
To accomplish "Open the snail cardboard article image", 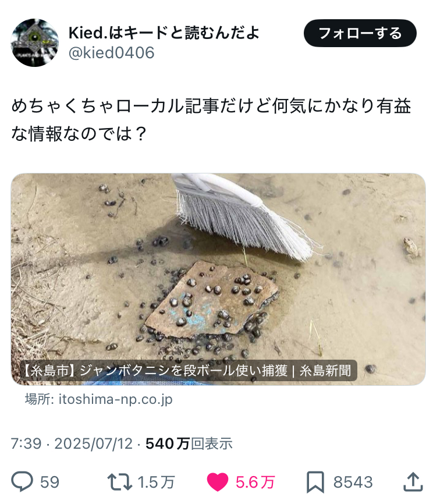I will (x=218, y=279).
